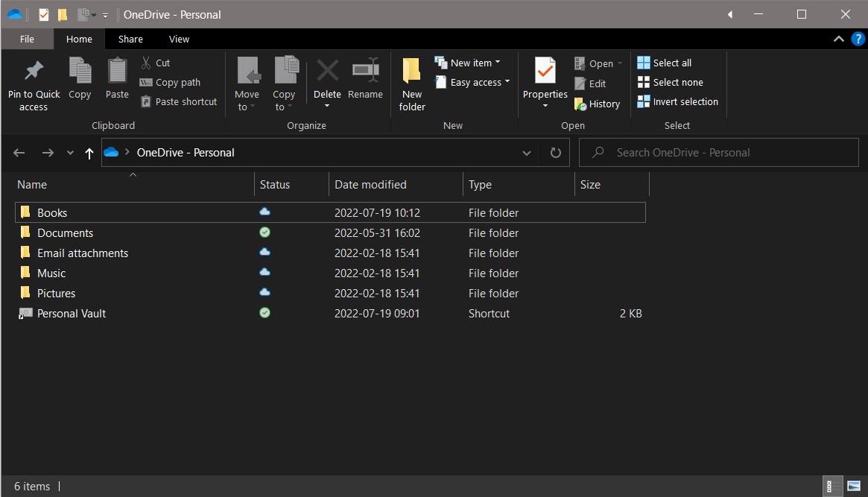This screenshot has height=497, width=868.
Task: Click Select all in the ribbon
Action: click(x=664, y=63)
